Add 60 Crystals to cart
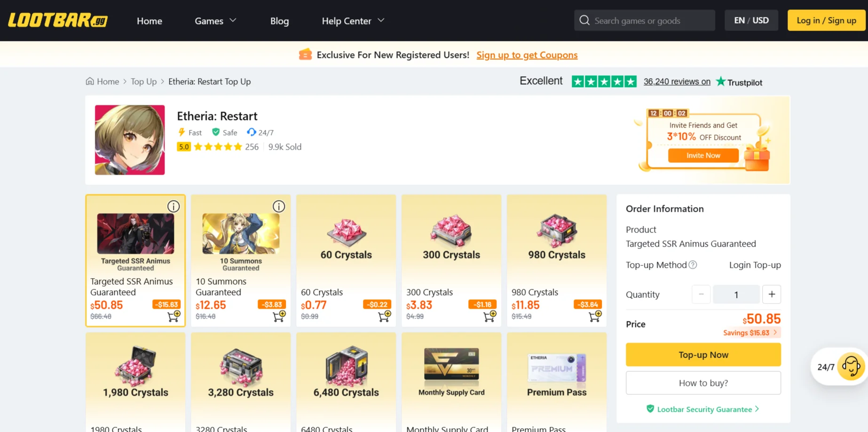 (x=384, y=316)
